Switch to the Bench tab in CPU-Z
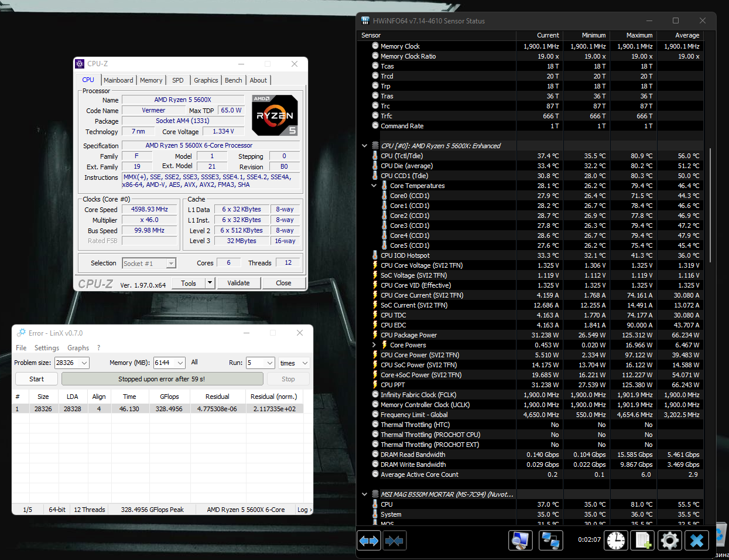The image size is (729, 560). coord(234,80)
